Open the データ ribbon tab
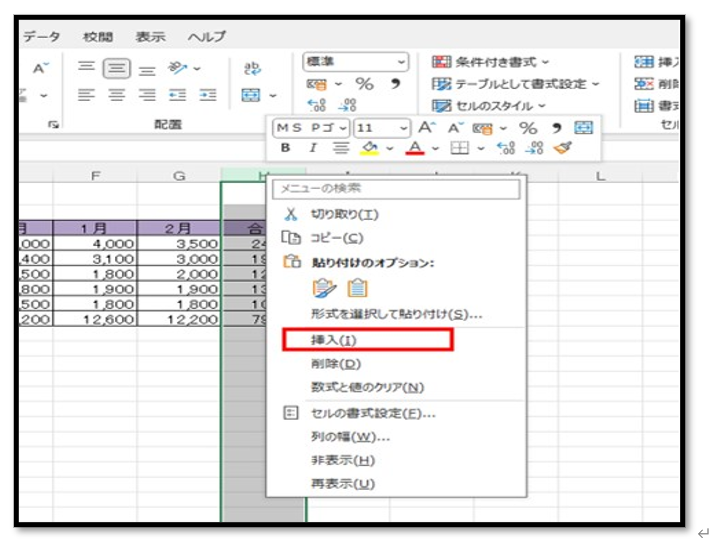 41,36
